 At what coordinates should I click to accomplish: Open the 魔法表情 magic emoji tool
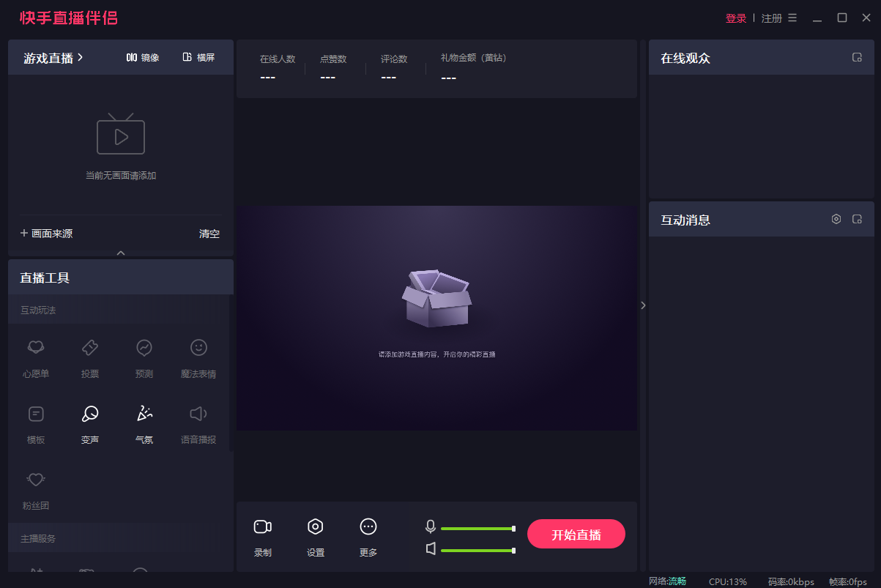(198, 357)
